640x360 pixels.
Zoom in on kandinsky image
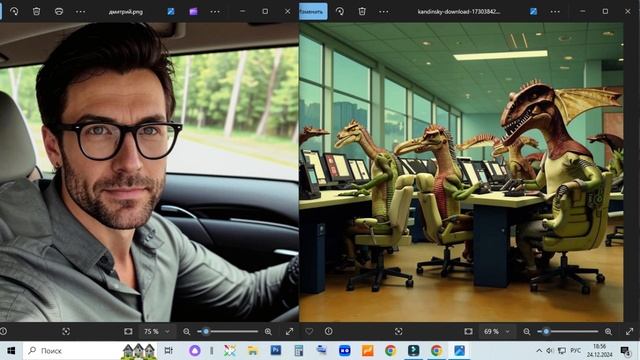[x=608, y=331]
